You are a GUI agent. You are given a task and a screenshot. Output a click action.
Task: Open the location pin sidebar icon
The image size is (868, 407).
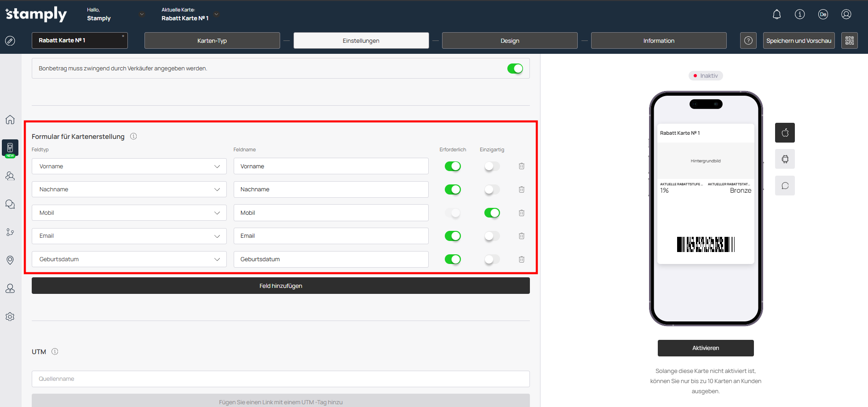pyautogui.click(x=10, y=260)
